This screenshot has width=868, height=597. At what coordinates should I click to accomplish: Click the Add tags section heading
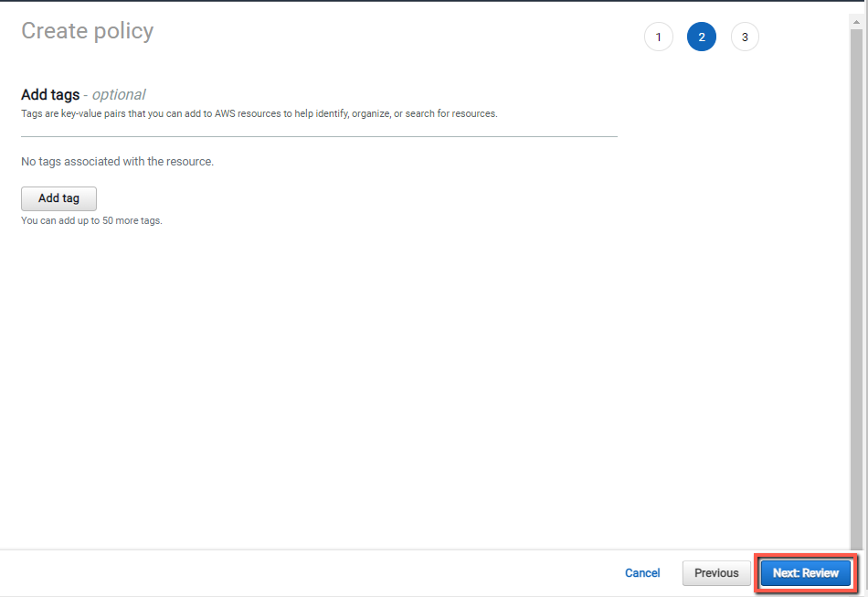pos(50,95)
